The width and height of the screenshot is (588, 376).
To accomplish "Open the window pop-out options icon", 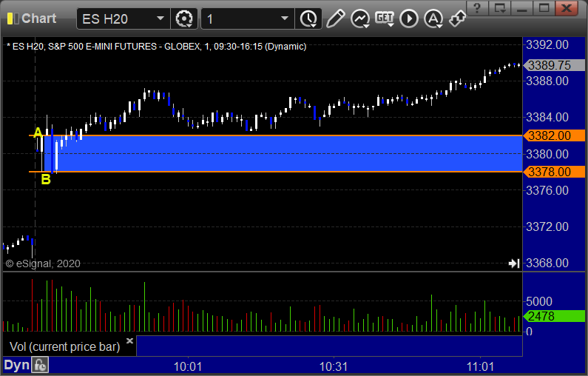I will (500, 7).
